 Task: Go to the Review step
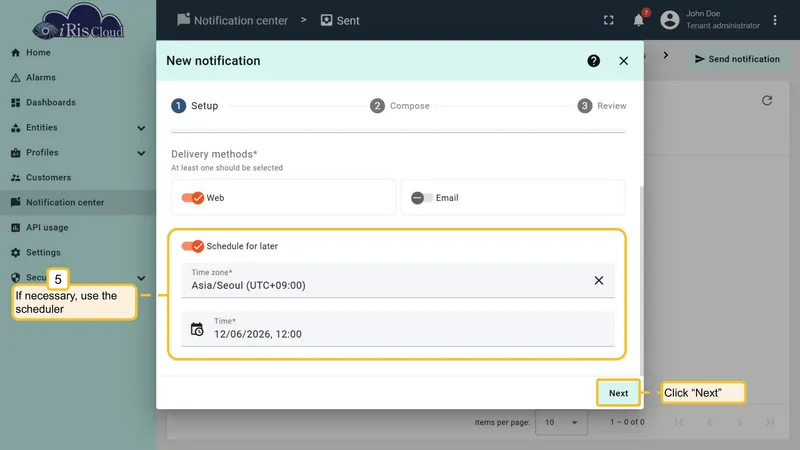click(x=602, y=106)
